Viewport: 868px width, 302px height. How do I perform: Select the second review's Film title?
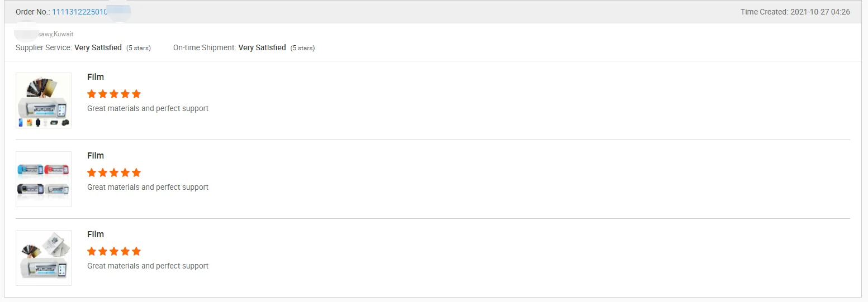[x=96, y=156]
